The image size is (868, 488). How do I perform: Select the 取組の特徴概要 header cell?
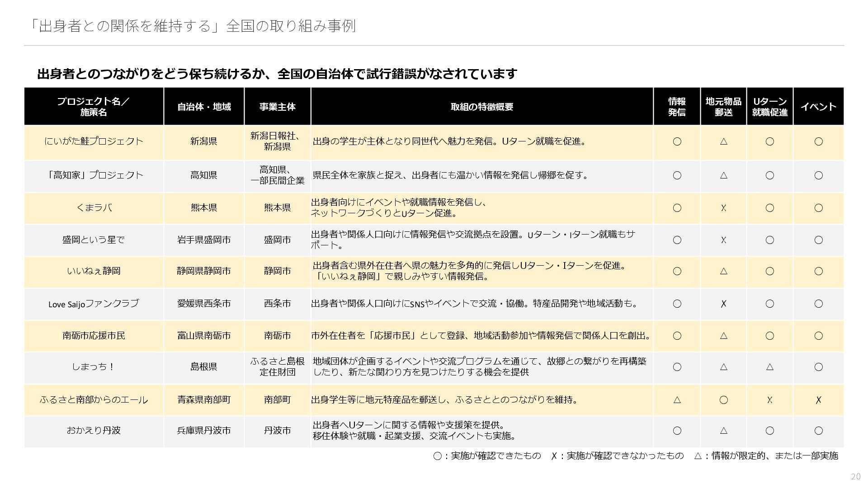[x=482, y=107]
